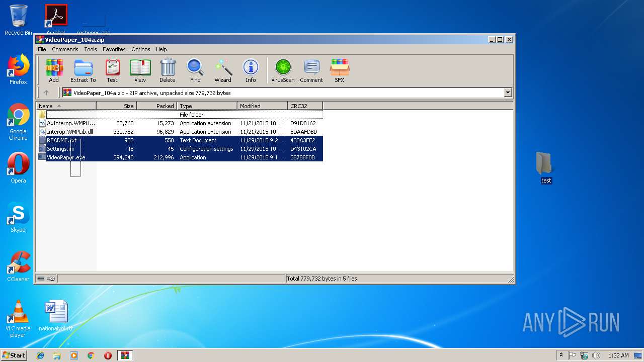
Task: Sort by Size column header
Action: [117, 106]
